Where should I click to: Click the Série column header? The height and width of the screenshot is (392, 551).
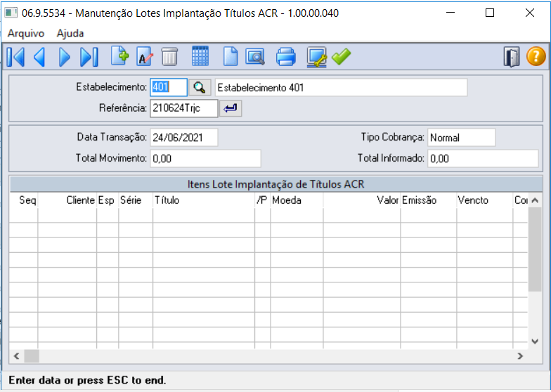click(136, 200)
